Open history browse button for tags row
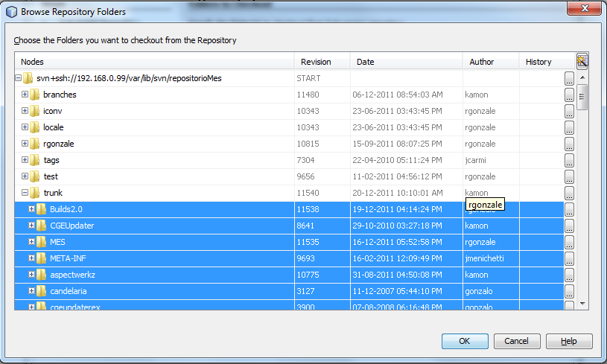The width and height of the screenshot is (607, 364). (569, 160)
